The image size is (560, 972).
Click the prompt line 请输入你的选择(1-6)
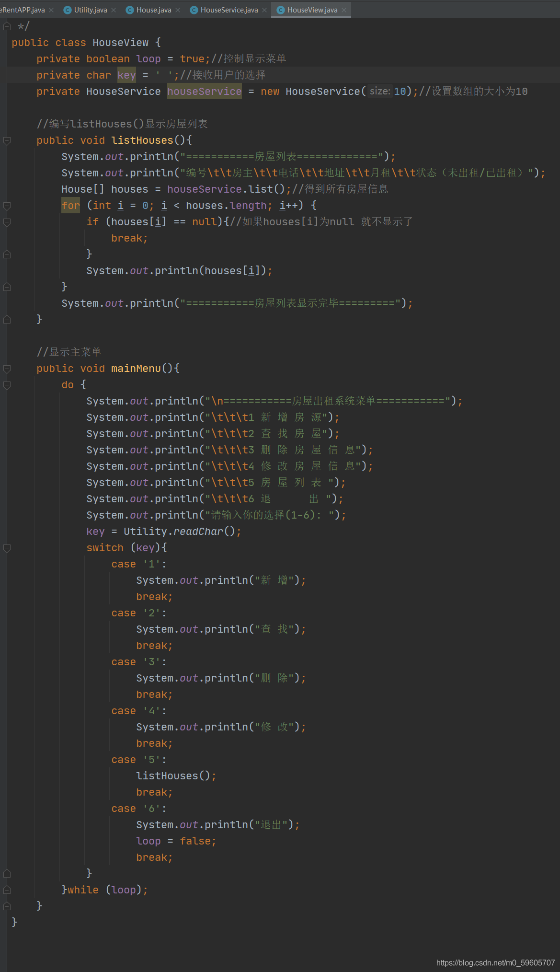(216, 515)
